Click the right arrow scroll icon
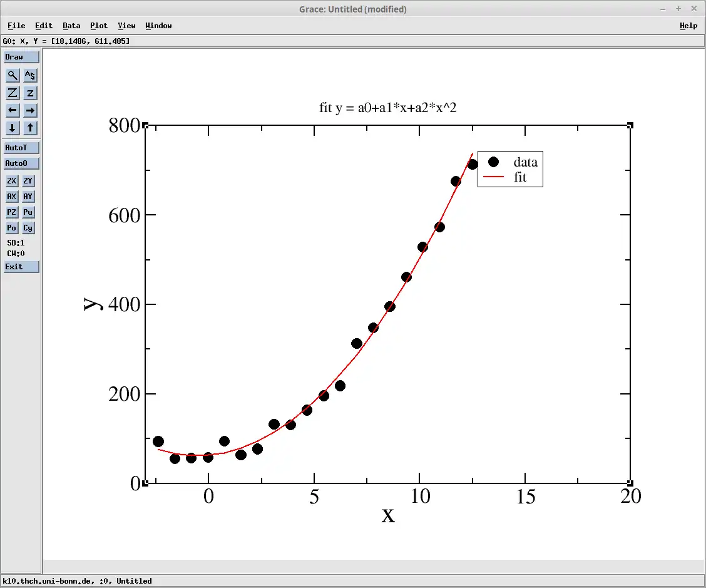The width and height of the screenshot is (706, 588). pos(29,110)
